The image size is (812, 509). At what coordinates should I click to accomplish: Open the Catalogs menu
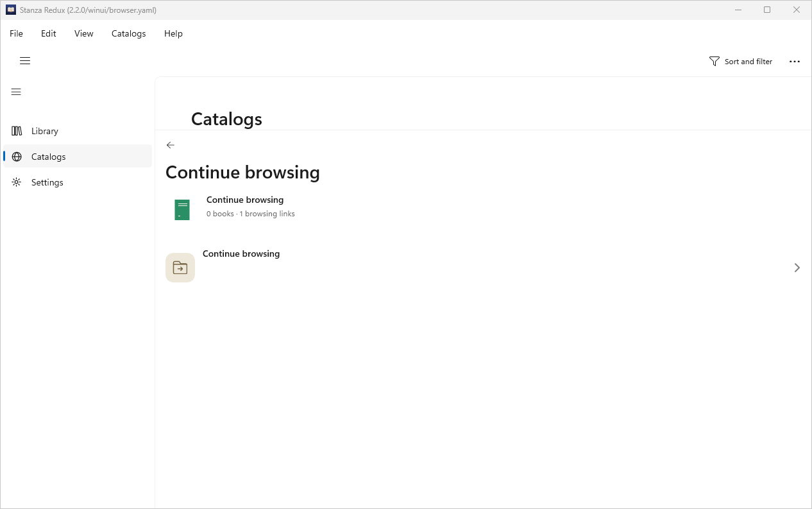click(x=129, y=33)
